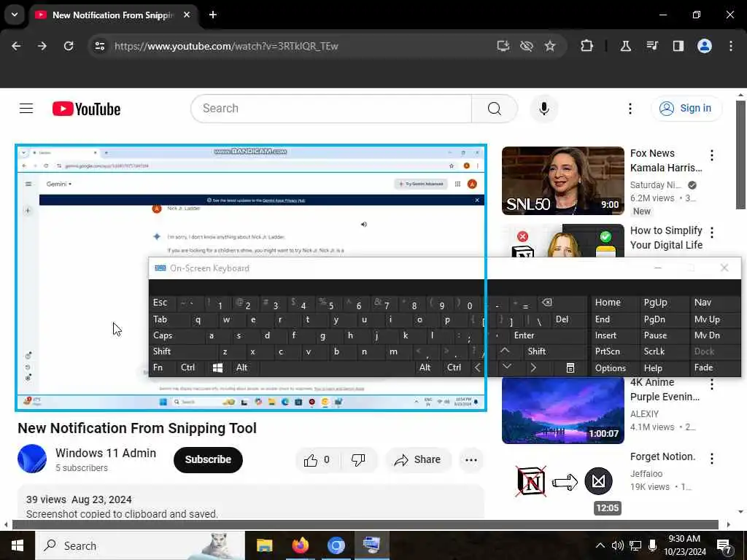This screenshot has height=560, width=747.
Task: Bookmark this page with star icon
Action: [550, 46]
